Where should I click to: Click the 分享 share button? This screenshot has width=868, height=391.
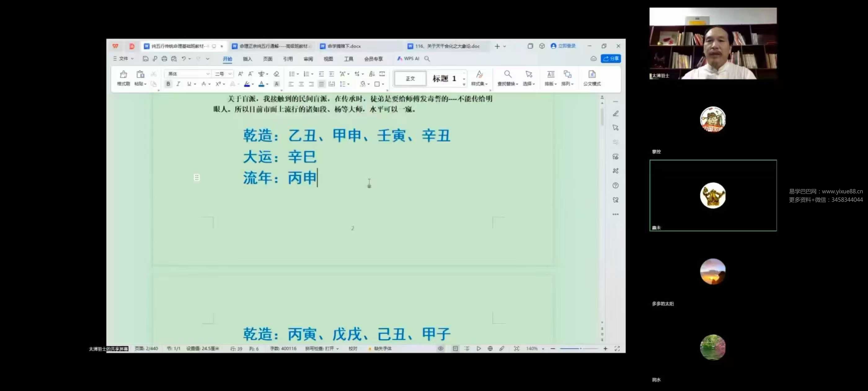pyautogui.click(x=611, y=59)
